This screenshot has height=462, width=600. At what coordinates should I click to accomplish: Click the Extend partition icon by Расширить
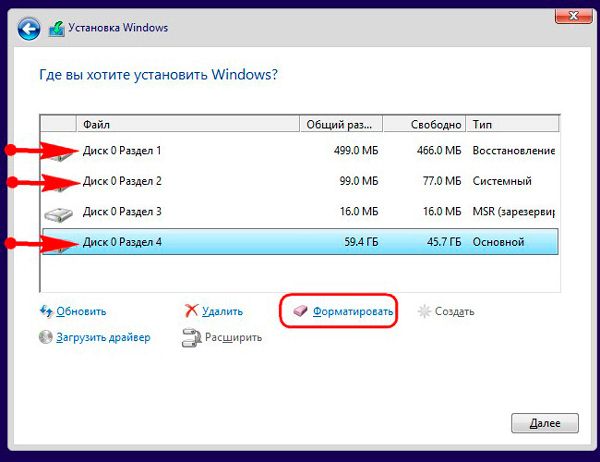coord(191,338)
